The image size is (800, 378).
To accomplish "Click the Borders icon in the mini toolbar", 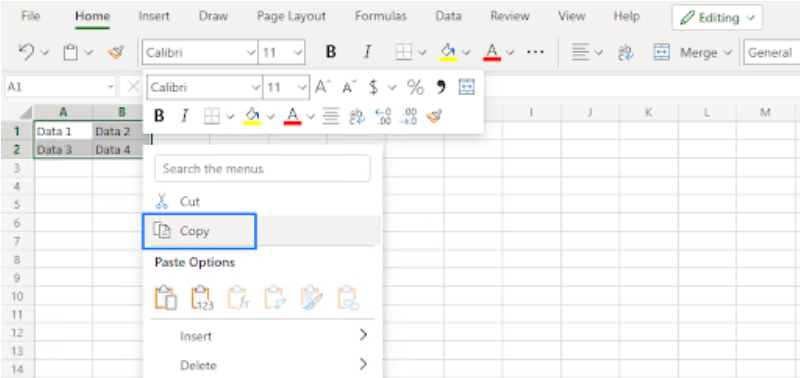I will 212,116.
